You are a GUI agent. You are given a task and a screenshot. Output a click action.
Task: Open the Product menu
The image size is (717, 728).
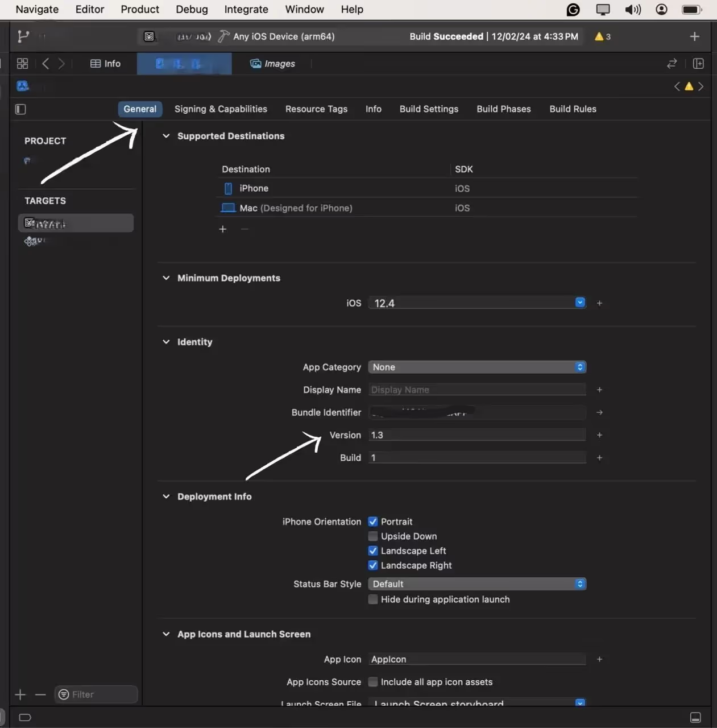coord(140,9)
